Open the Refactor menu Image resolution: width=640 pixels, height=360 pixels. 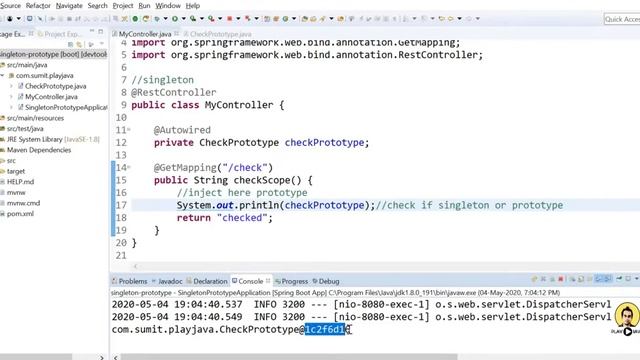tap(38, 6)
